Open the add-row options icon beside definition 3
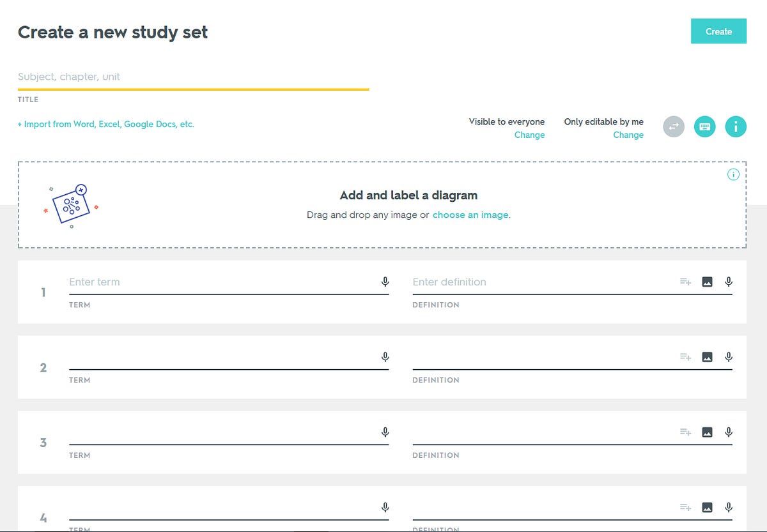The image size is (767, 532). click(685, 432)
